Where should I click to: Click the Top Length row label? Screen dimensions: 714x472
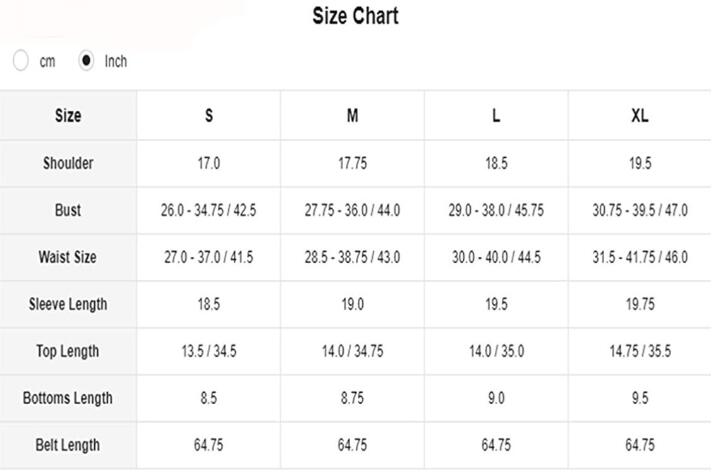[68, 351]
